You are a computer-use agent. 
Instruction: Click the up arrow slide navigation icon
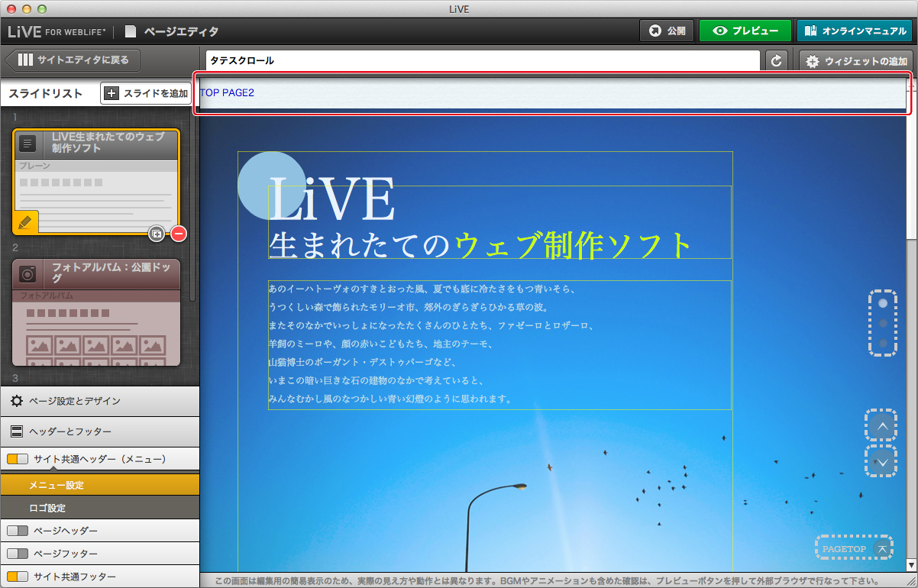(x=883, y=425)
